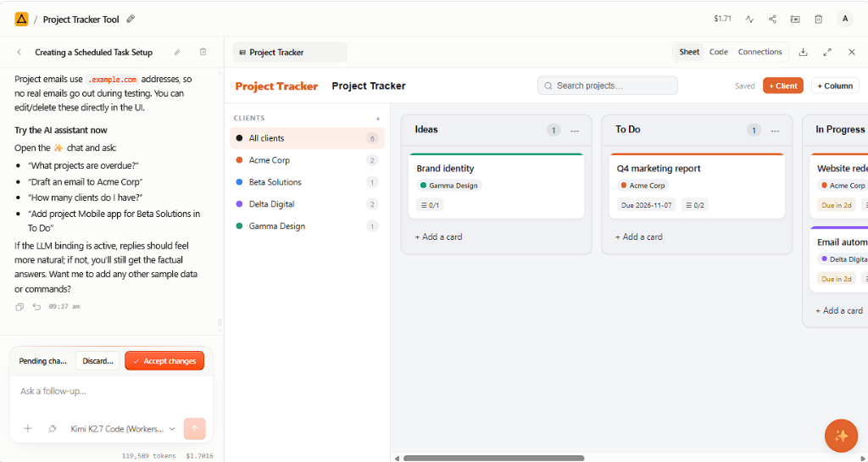Click the $1.71 cost in header
The height and width of the screenshot is (462, 868).
click(722, 19)
